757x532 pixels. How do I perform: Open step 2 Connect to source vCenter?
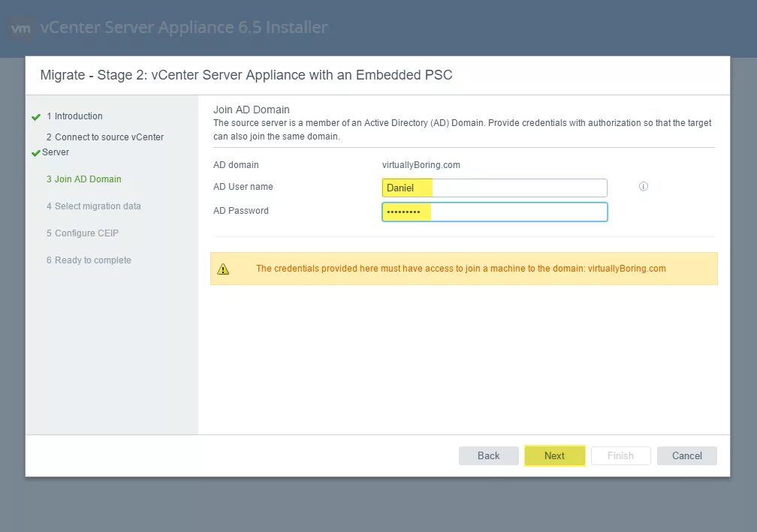(104, 137)
